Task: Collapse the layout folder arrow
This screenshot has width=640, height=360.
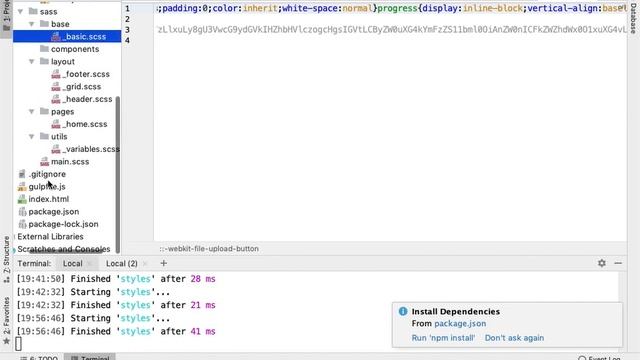Action: [x=31, y=62]
